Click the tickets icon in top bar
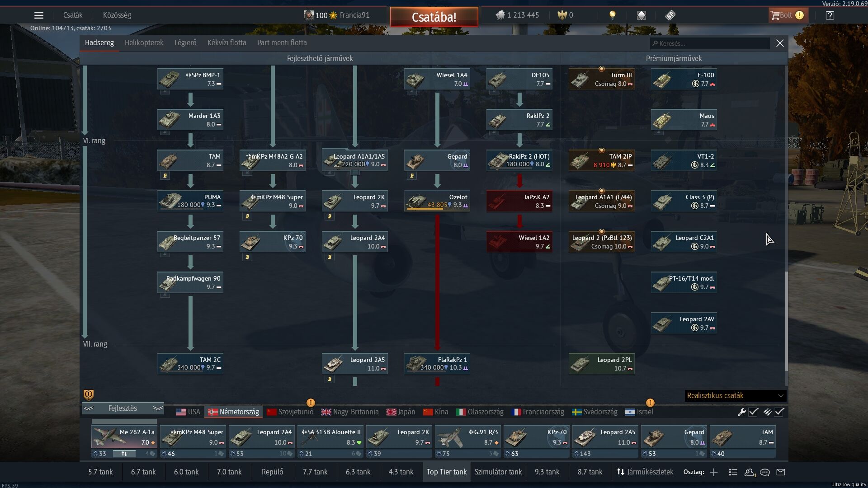868x488 pixels. click(670, 15)
